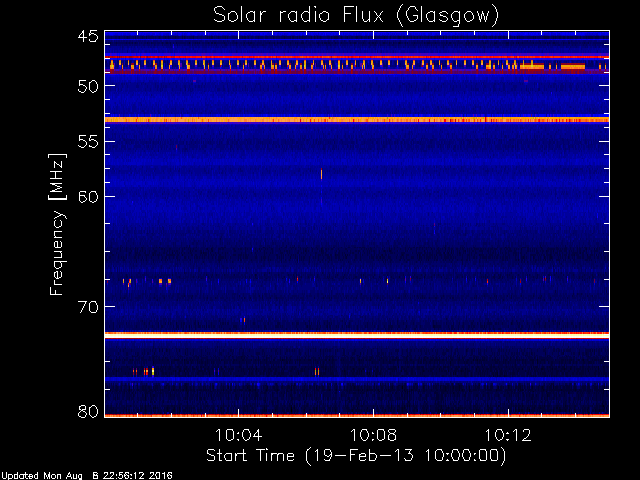Click the isolated vertical orange burst near 58 MHz

point(322,174)
